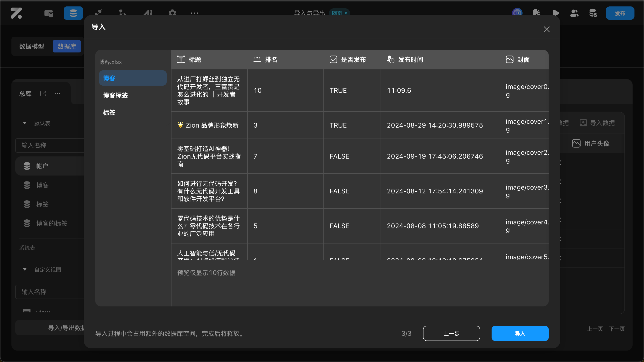
Task: Click the 2024-08-29 14:20:30.989575 cell
Action: (440, 125)
